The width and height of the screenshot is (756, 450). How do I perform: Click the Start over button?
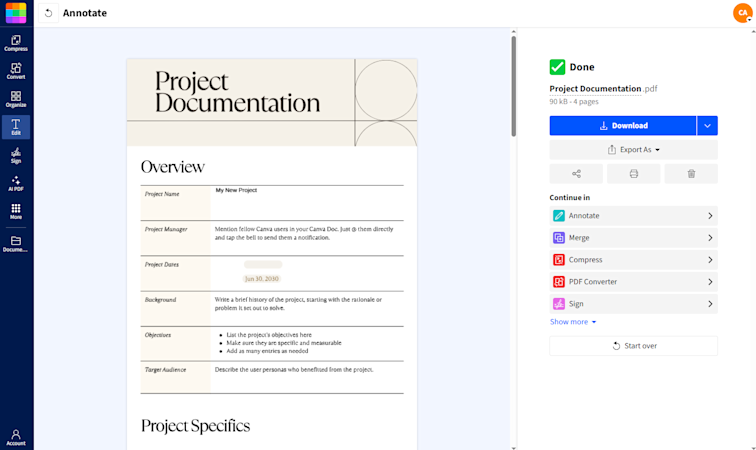634,346
